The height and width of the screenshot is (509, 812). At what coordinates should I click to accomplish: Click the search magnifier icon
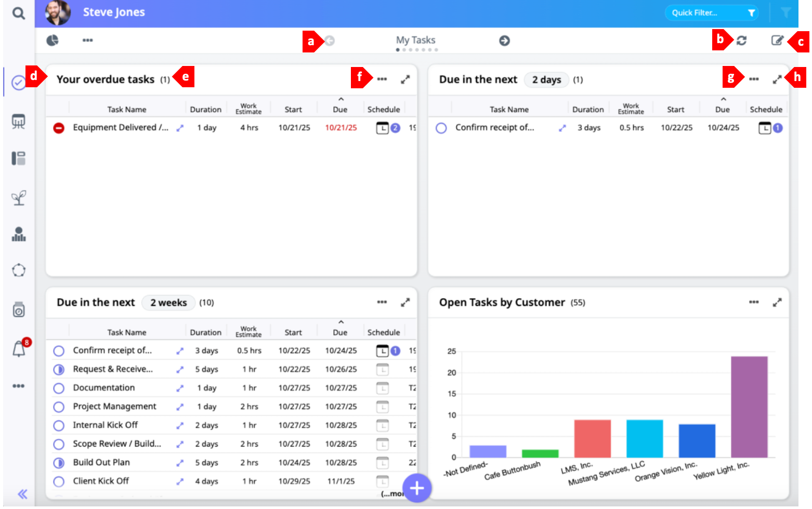click(19, 13)
